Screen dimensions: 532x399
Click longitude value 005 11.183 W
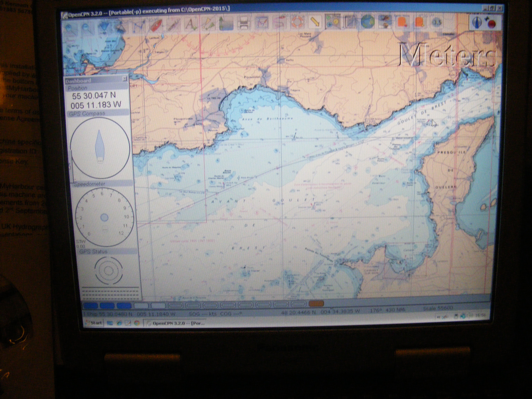click(96, 105)
